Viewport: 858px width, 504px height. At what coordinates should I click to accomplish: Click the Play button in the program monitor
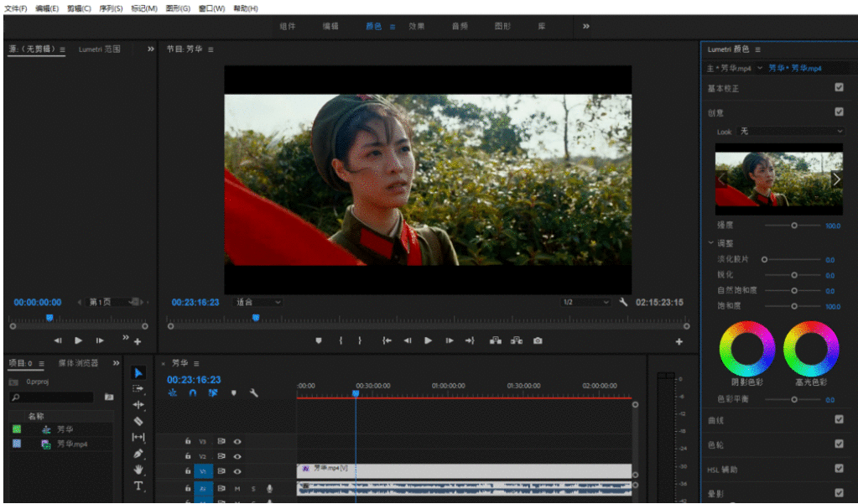click(429, 341)
